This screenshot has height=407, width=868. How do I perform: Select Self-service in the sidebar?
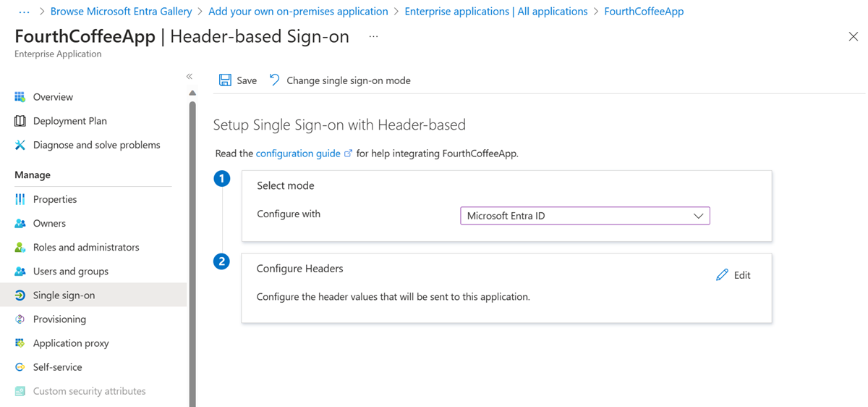(x=57, y=367)
